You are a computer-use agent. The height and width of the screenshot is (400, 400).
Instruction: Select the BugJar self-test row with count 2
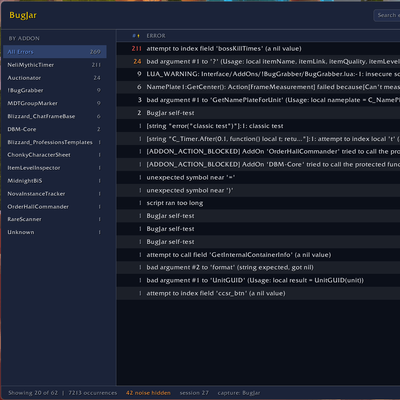click(x=258, y=113)
